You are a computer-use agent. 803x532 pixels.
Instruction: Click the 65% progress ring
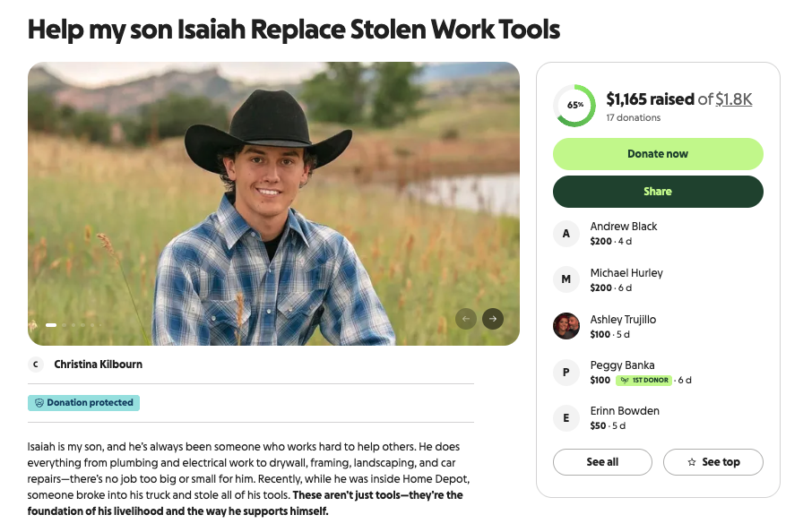pos(574,106)
